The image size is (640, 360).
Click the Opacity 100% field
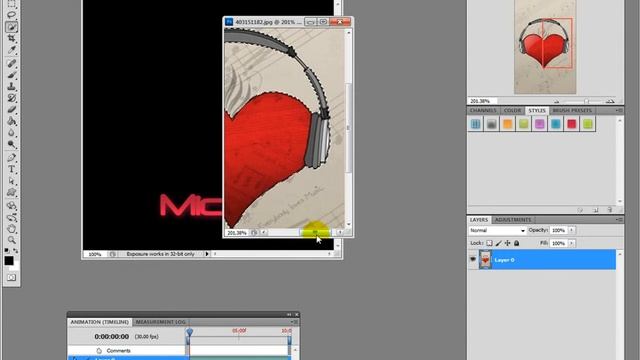558,231
